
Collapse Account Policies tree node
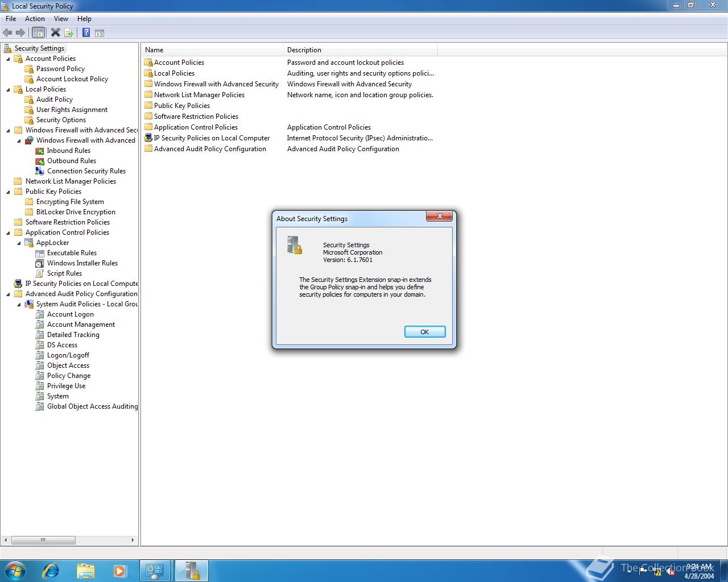(x=8, y=59)
